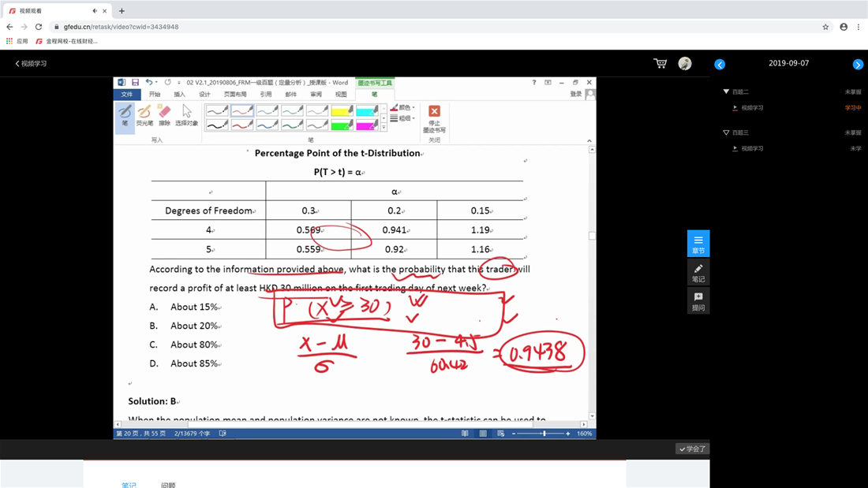868x488 pixels.
Task: Open the 应用 apps bookmark shortcut
Action: click(17, 42)
